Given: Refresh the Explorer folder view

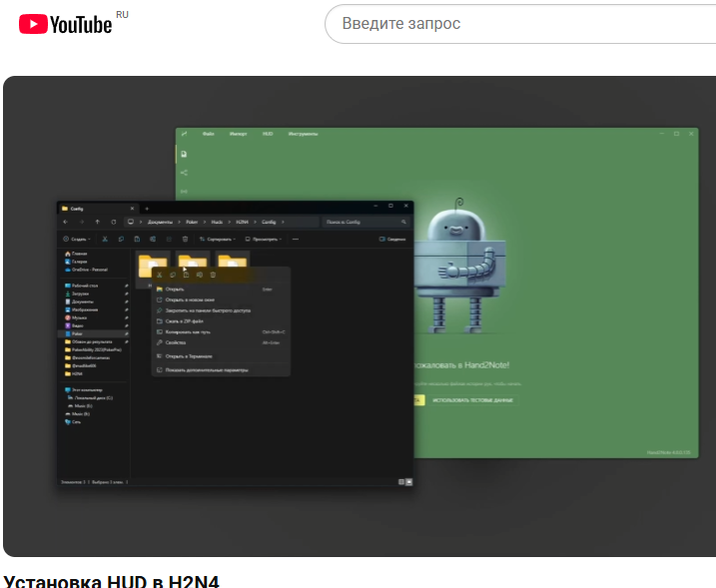Looking at the screenshot, I should (x=113, y=222).
